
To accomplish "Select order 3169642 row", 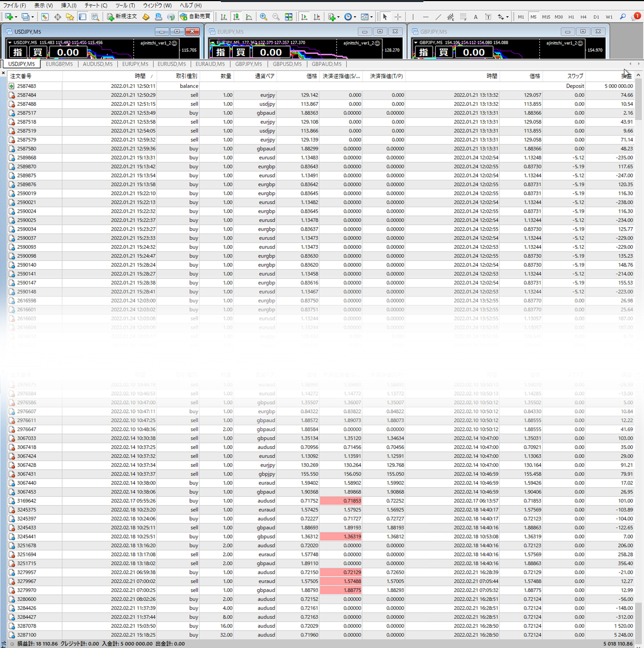I will click(x=27, y=501).
